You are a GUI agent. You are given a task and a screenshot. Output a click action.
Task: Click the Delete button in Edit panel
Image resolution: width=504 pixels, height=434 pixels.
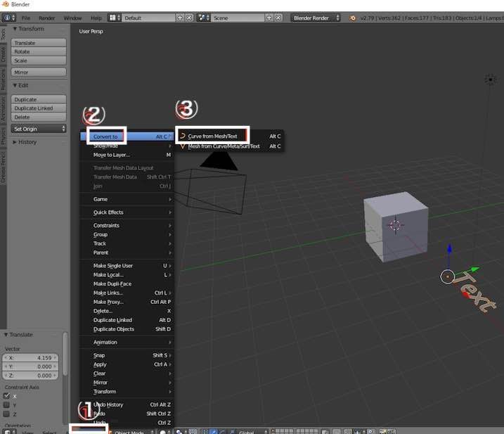[39, 117]
